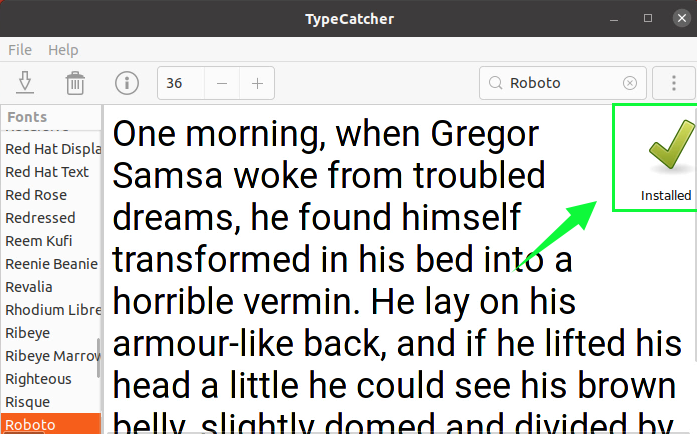Open the File menu
This screenshot has height=434, width=697.
coord(20,50)
